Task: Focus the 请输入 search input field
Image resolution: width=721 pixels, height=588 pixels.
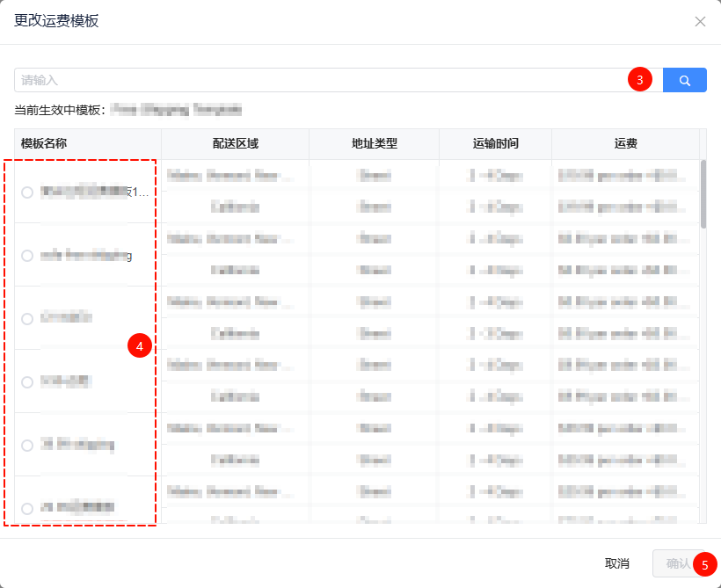Action: tap(317, 80)
